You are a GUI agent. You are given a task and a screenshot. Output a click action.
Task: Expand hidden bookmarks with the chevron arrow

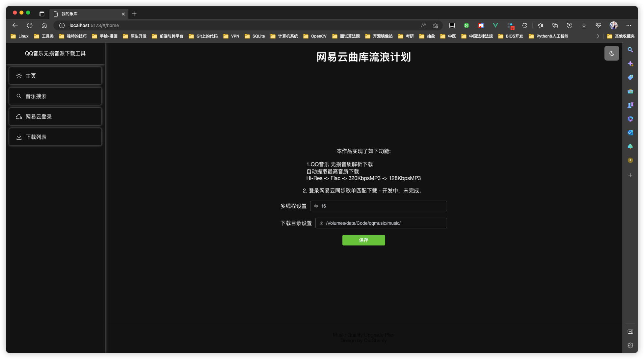point(598,36)
